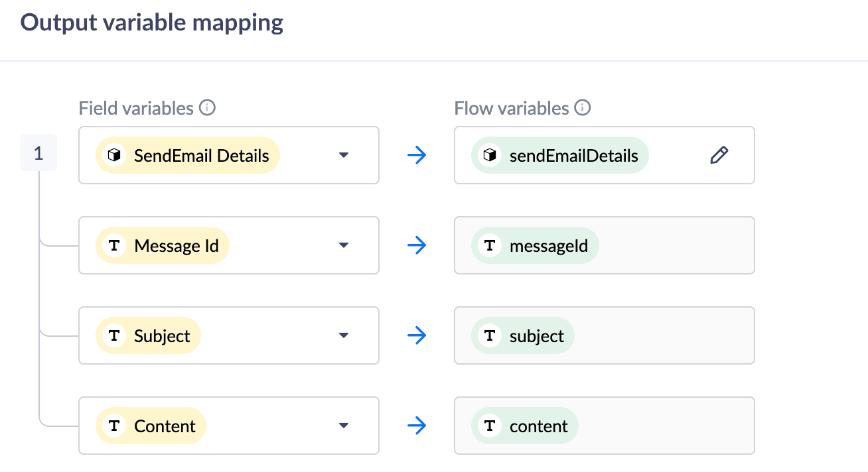Open the Subject field variable dropdown
The width and height of the screenshot is (868, 472).
[343, 335]
